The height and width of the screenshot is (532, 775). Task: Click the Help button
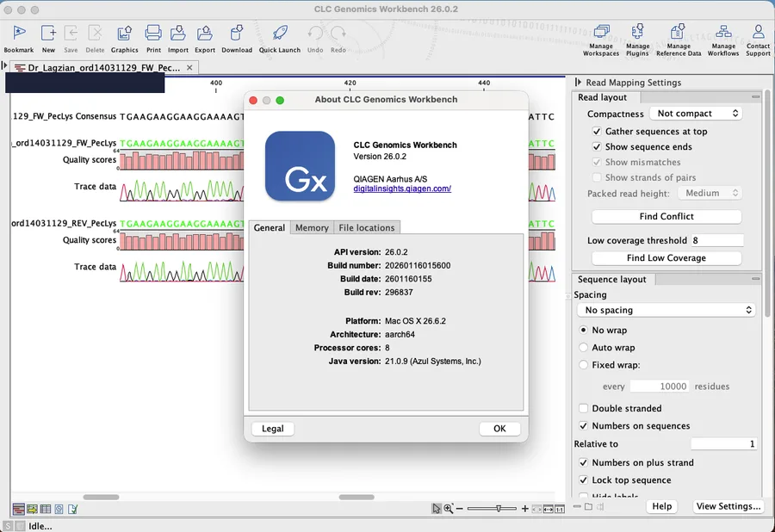(662, 506)
